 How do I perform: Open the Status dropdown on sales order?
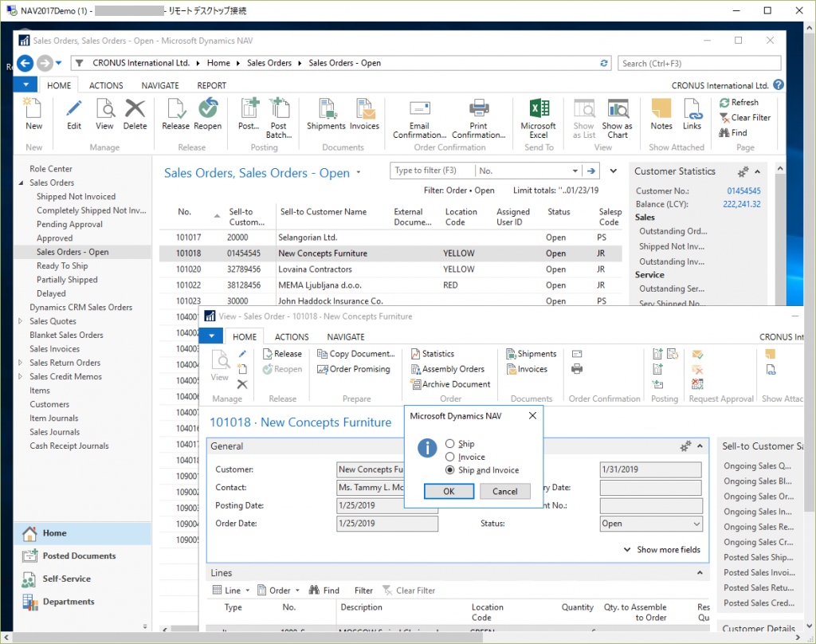point(696,524)
